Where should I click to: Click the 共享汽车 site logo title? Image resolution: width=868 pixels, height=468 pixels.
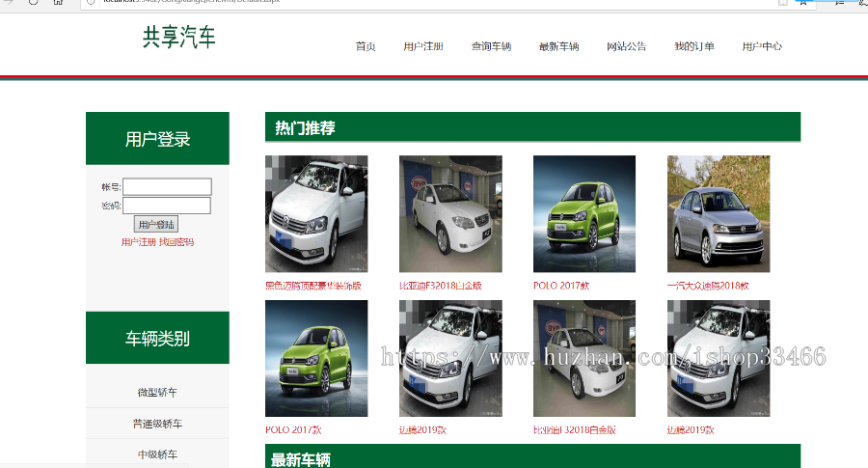click(x=178, y=37)
